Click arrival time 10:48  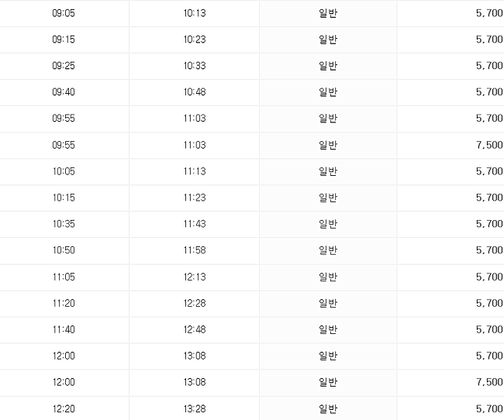[x=195, y=92]
